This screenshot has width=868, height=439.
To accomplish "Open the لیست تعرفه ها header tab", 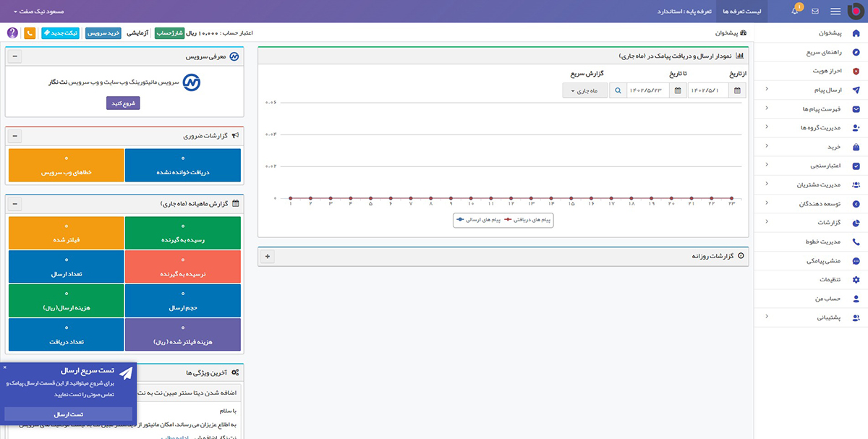I will tap(744, 12).
